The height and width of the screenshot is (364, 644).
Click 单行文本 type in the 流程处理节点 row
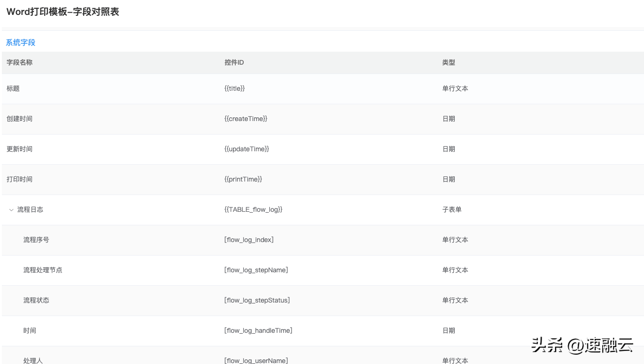click(x=455, y=270)
